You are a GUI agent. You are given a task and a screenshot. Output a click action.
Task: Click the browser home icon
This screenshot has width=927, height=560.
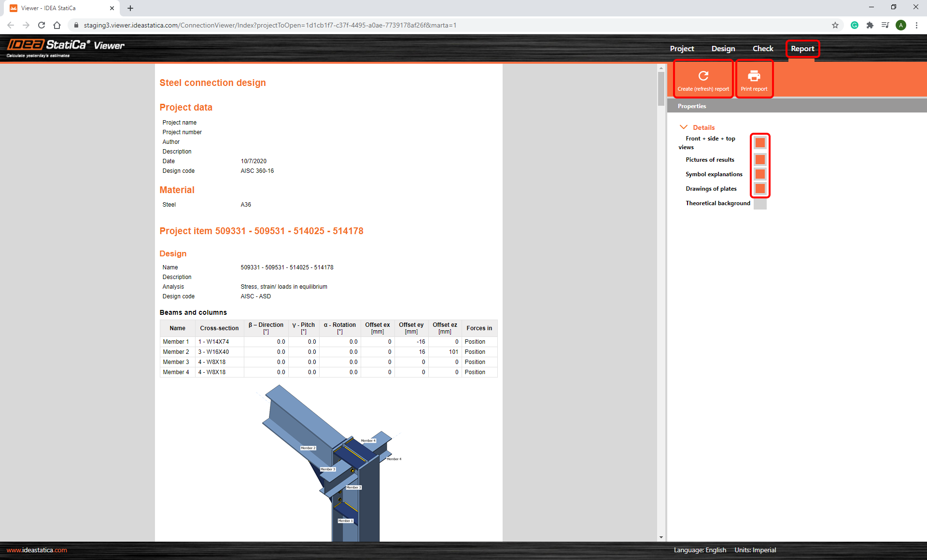(57, 25)
